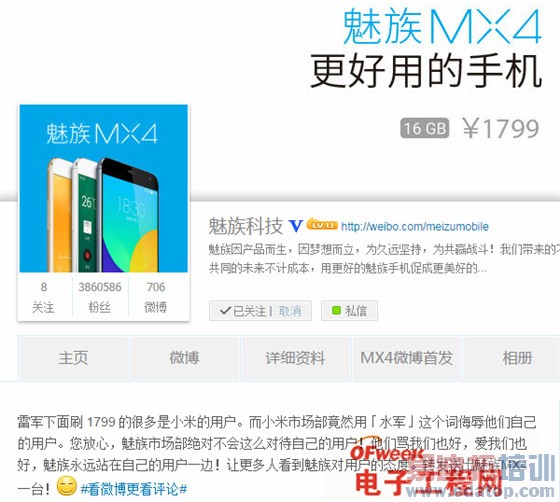The width and height of the screenshot is (560, 502).
Task: Open the 魅族MX4 profile avatar image
Action: tap(104, 189)
